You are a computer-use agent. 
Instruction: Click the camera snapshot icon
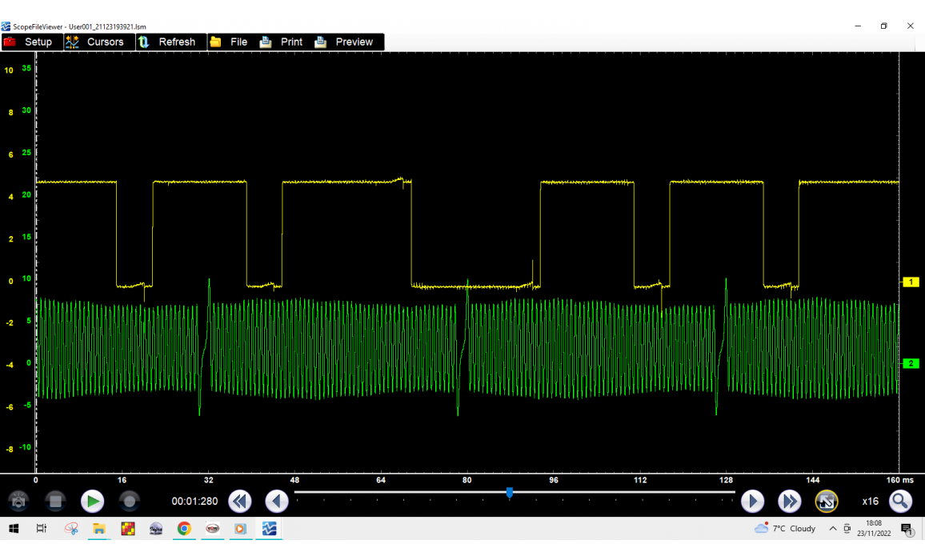(18, 502)
